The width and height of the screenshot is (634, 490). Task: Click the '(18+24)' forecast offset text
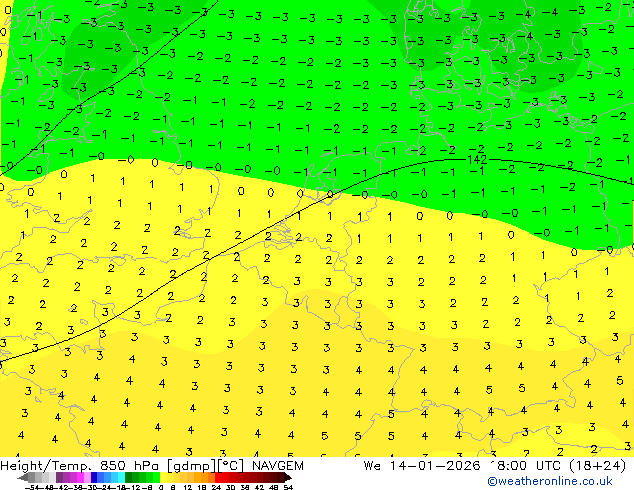coord(597,466)
